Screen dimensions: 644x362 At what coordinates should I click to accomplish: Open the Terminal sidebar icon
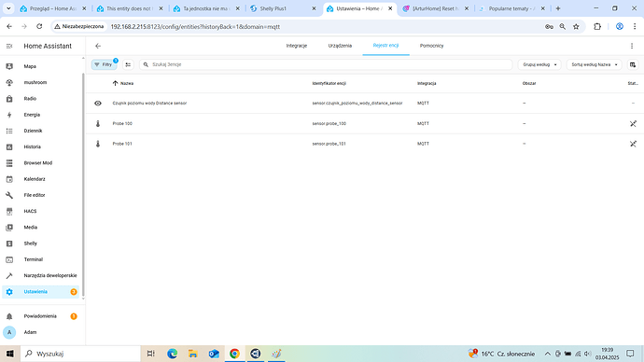tap(9, 259)
